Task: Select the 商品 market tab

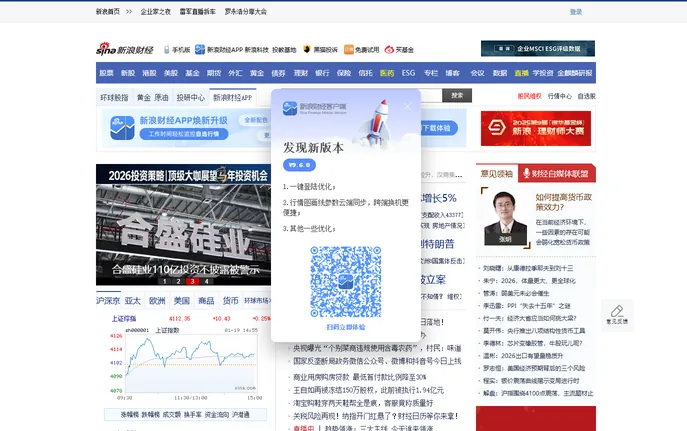Action: 206,300
